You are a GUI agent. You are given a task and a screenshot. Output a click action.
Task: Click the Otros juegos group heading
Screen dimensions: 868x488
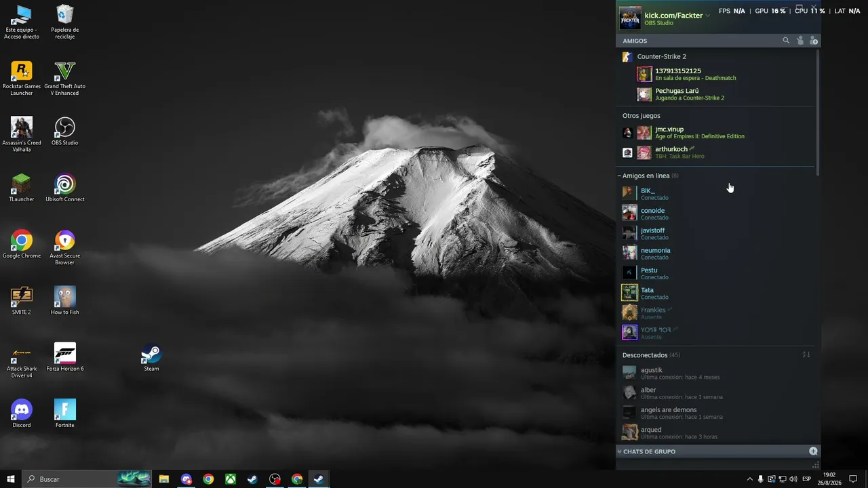641,116
